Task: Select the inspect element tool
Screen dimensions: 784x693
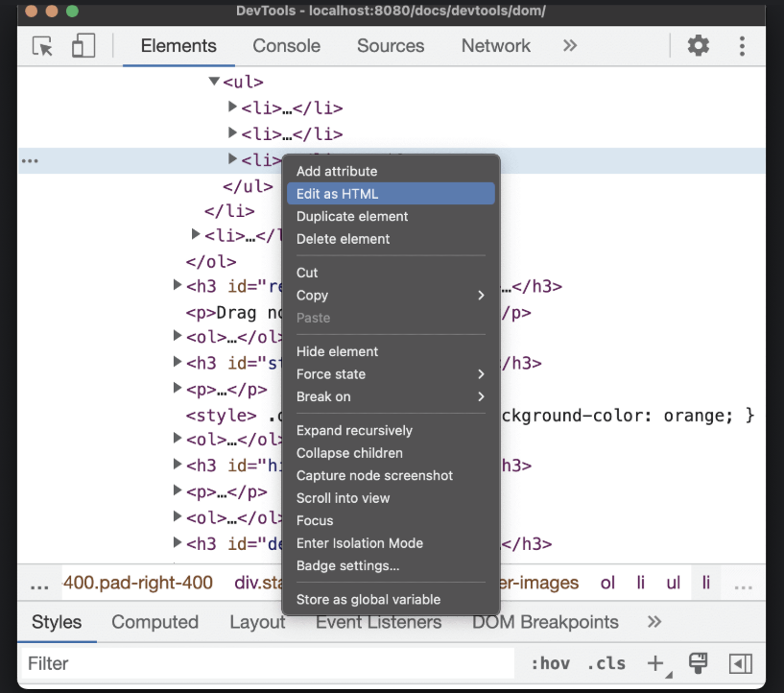Action: tap(42, 45)
